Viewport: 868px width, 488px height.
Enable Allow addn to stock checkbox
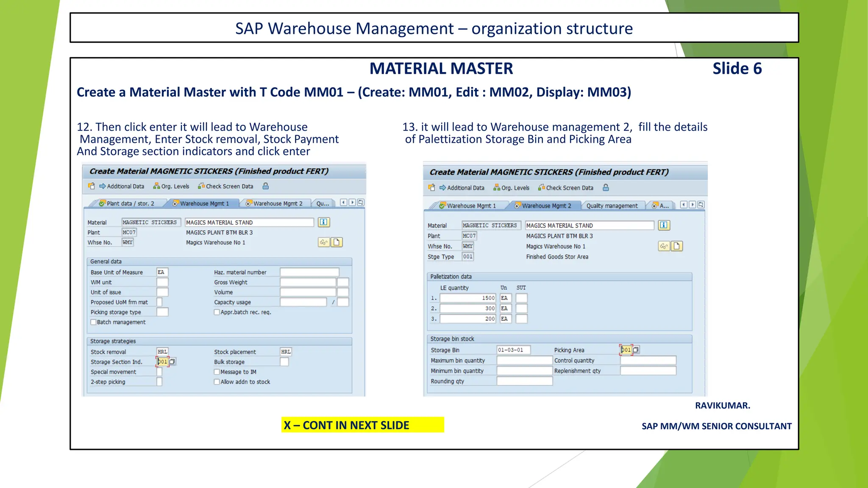217,382
